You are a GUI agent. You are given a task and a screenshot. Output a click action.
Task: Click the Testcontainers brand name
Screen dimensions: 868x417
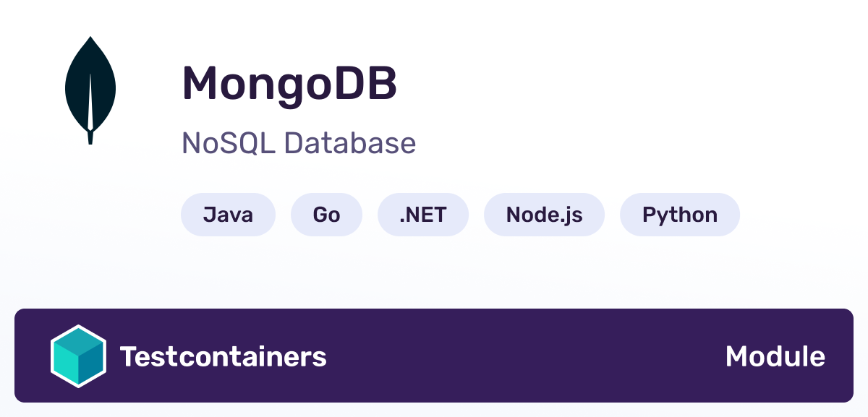(x=223, y=357)
